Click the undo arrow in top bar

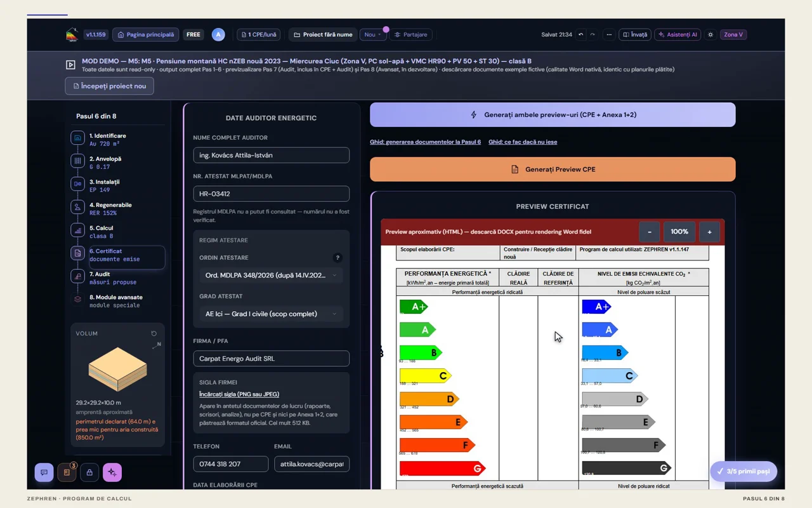point(580,35)
